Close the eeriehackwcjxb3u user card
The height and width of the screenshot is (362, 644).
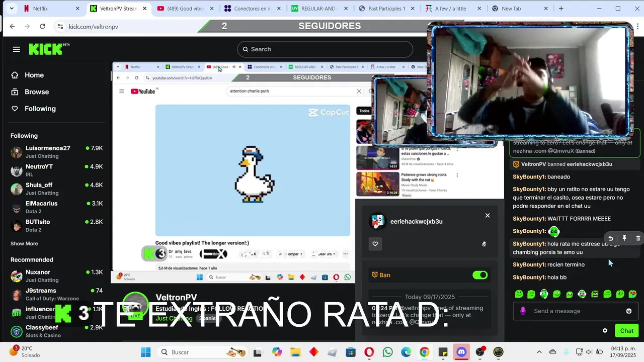coord(487,215)
